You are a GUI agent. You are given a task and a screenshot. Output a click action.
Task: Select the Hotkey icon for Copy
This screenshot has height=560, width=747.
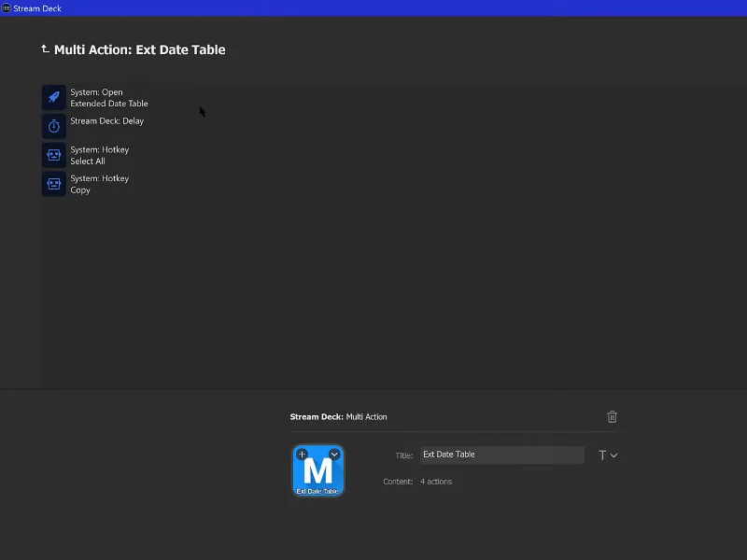pos(54,184)
